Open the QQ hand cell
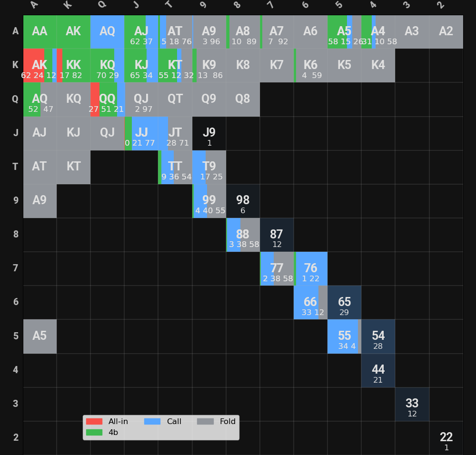 coord(108,99)
